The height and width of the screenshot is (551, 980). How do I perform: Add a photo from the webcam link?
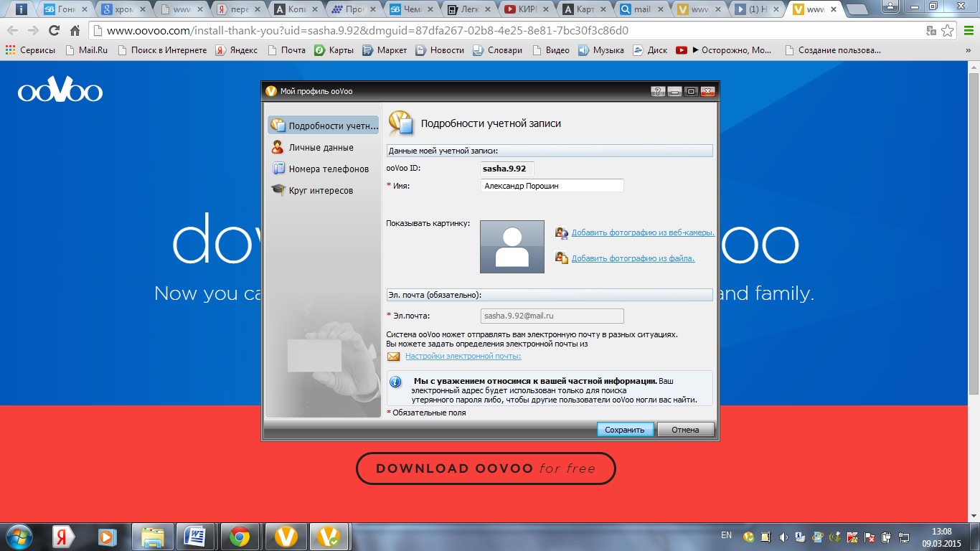tap(643, 232)
